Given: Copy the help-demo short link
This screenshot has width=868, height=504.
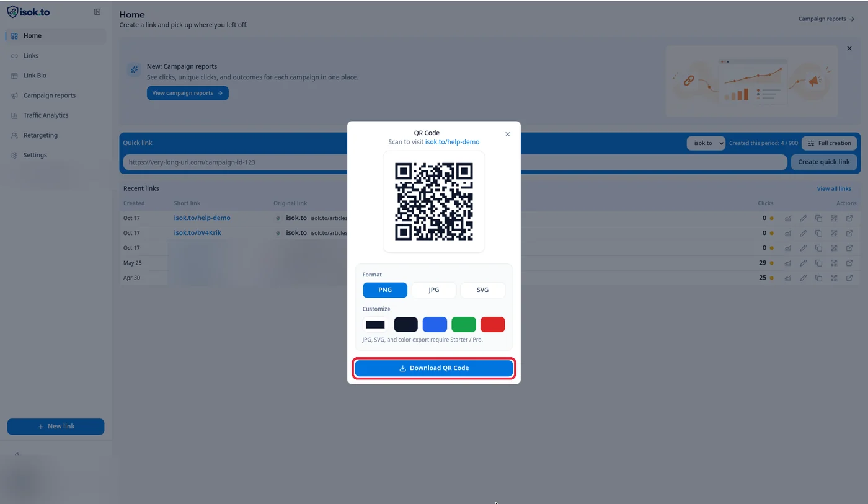Looking at the screenshot, I should (x=818, y=218).
